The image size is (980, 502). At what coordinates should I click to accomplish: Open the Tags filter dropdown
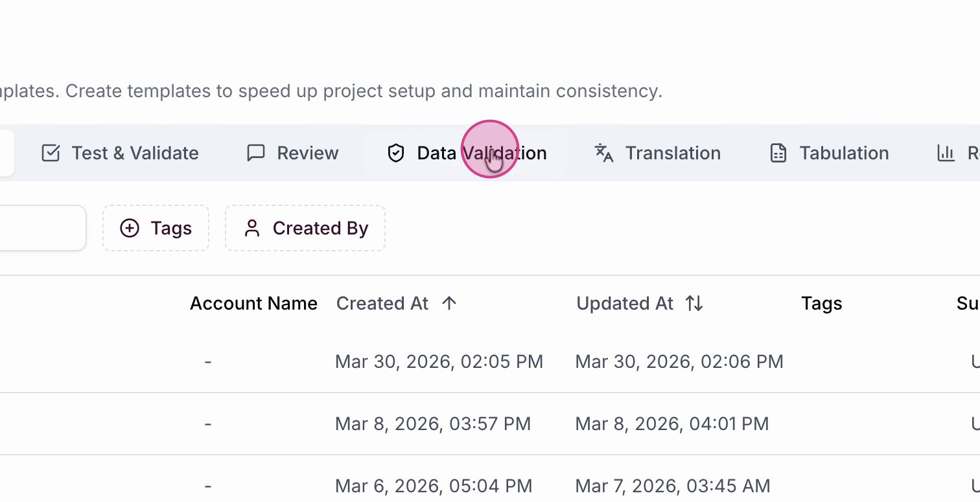point(156,228)
